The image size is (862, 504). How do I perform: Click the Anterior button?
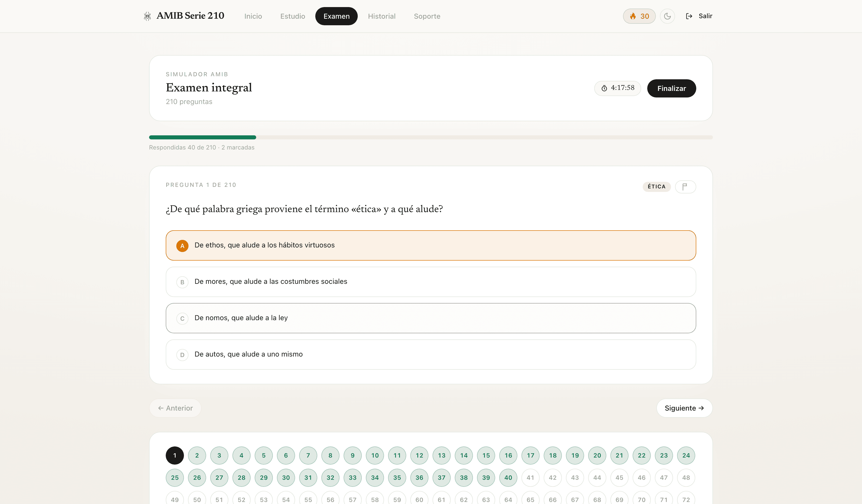175,408
